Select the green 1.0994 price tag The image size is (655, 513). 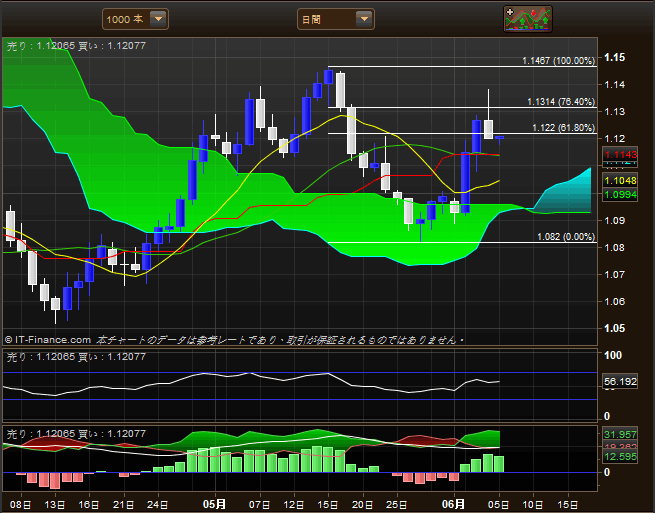coord(620,195)
